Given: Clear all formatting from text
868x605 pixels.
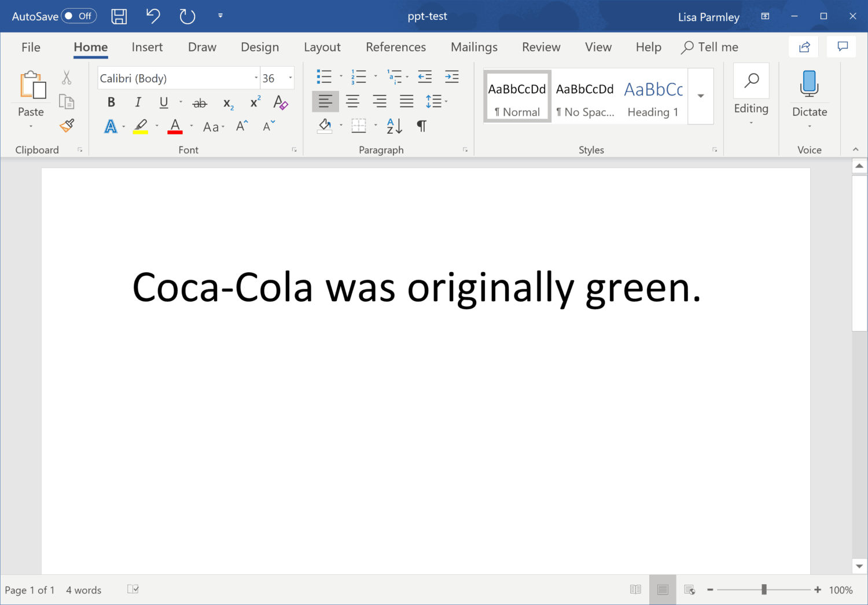Looking at the screenshot, I should (281, 102).
